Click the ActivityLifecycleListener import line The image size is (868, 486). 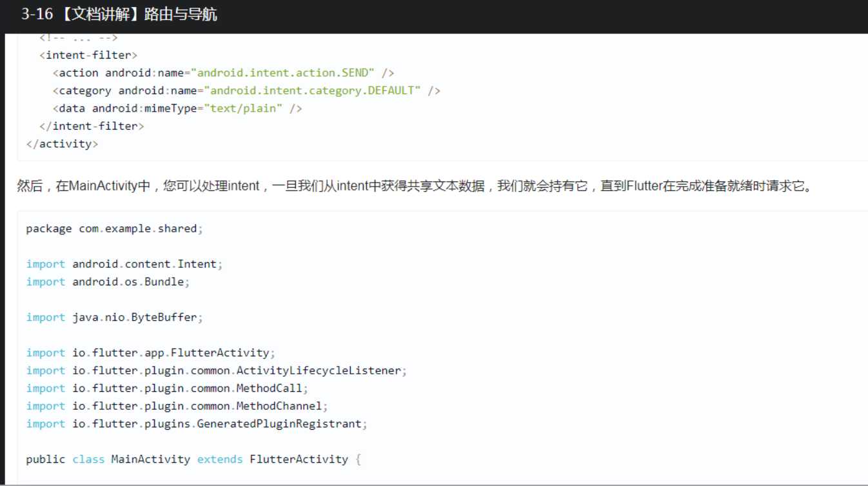coord(217,370)
